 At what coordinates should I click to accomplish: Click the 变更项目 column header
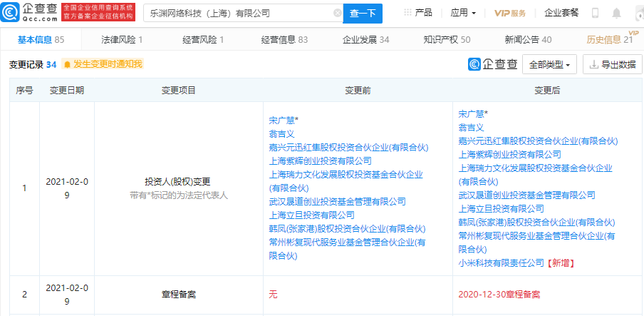tap(178, 90)
